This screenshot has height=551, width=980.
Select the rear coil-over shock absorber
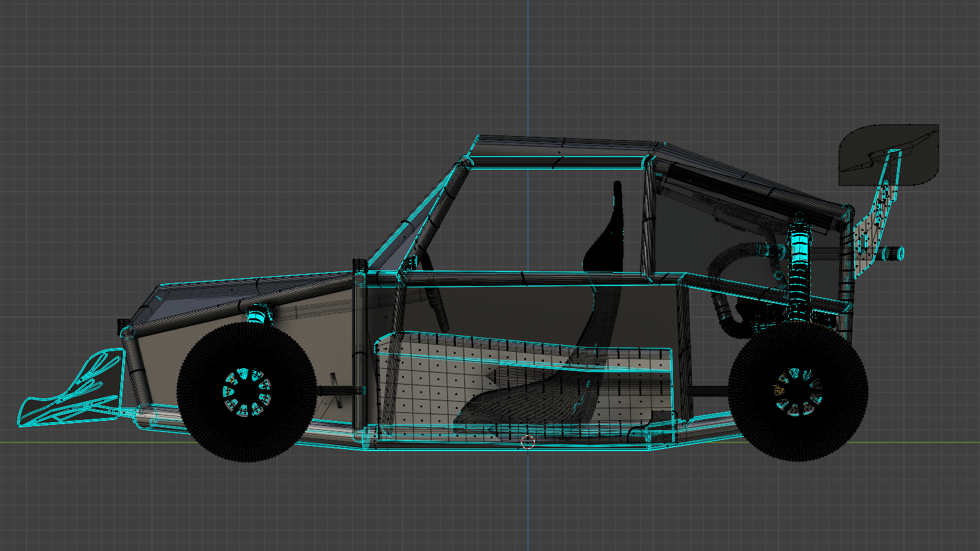(798, 263)
